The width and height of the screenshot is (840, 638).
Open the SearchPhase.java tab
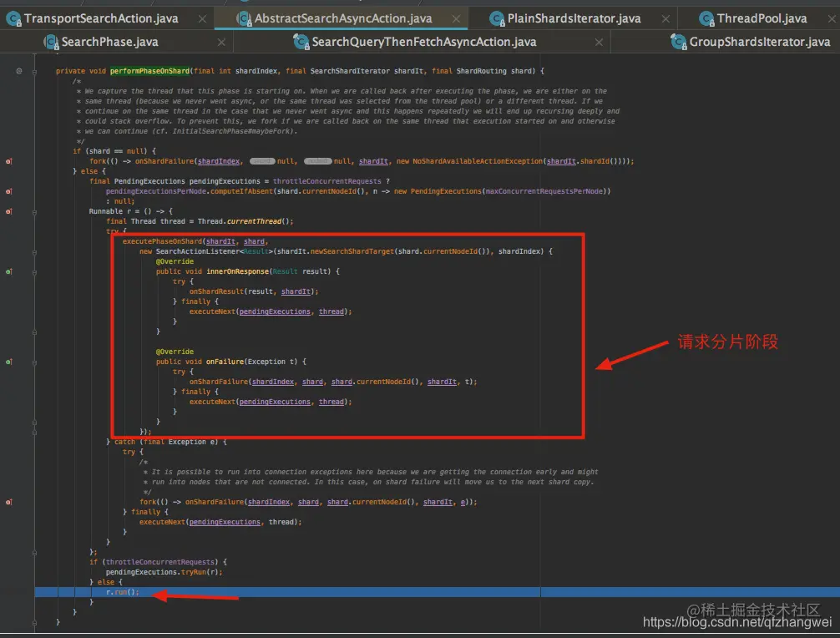[109, 42]
